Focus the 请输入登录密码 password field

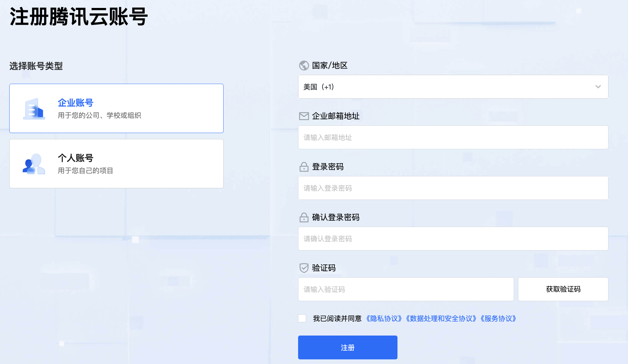453,188
